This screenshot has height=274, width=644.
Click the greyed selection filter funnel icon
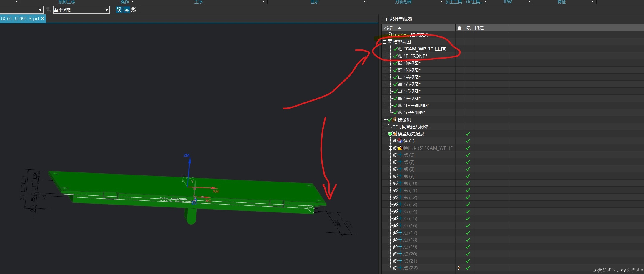[49, 10]
